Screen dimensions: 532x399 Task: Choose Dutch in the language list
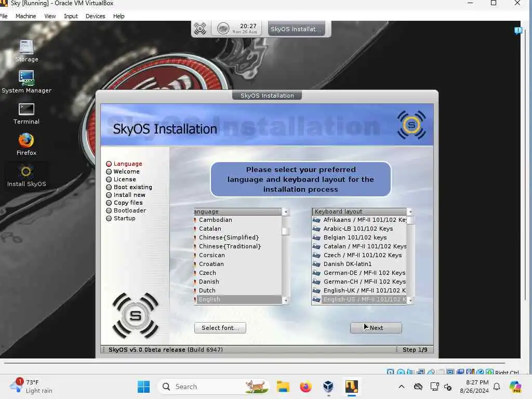[x=238, y=290]
